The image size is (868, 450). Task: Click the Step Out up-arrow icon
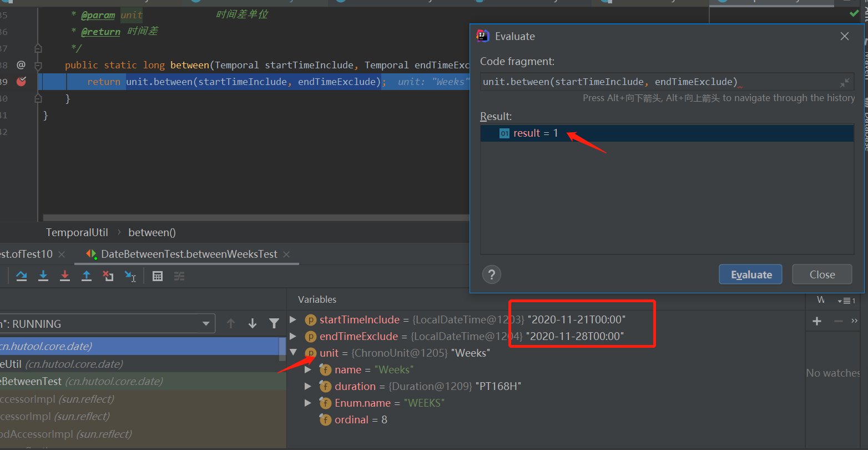[x=87, y=276]
